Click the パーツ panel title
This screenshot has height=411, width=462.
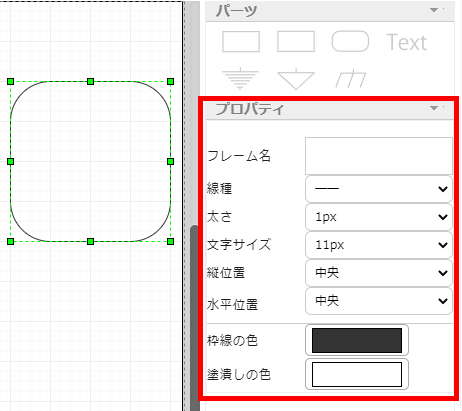click(236, 11)
